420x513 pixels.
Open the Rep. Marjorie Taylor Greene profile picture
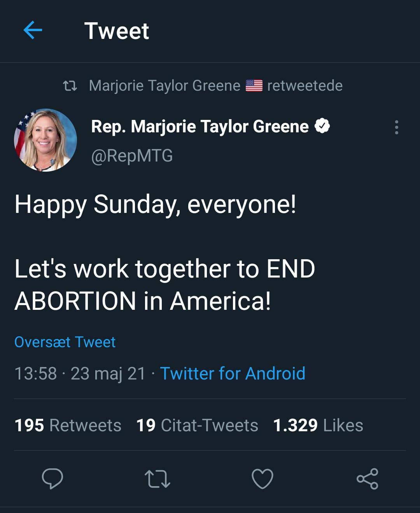(x=45, y=140)
